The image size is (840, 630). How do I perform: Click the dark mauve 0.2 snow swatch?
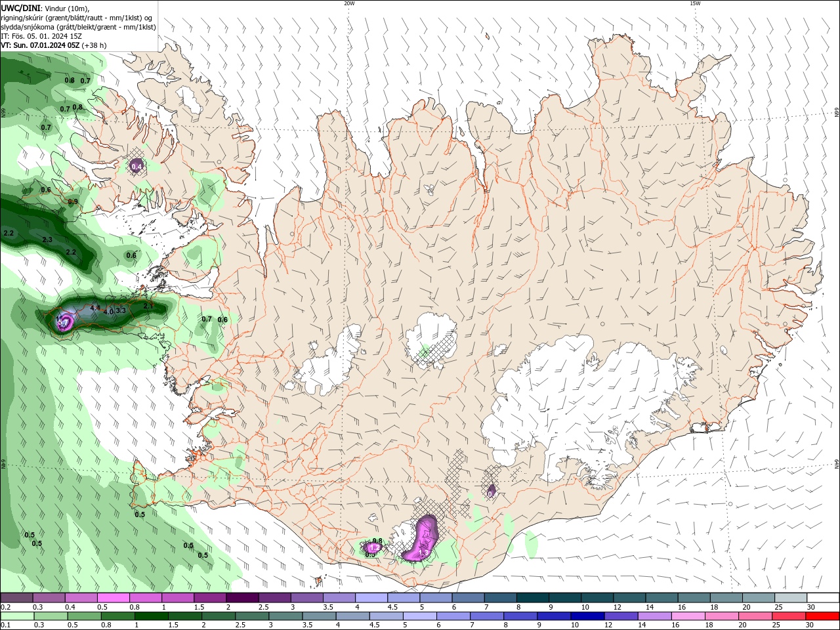[x=16, y=598]
